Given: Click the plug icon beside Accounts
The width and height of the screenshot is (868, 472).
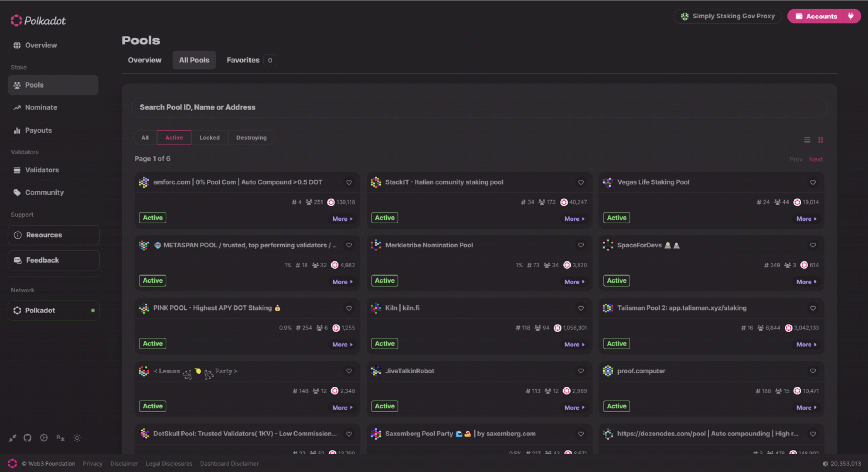Looking at the screenshot, I should [851, 16].
